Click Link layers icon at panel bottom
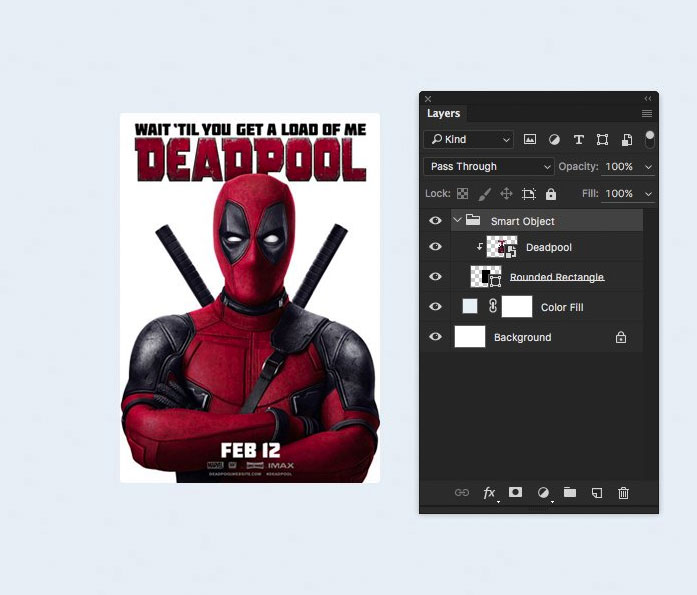The height and width of the screenshot is (595, 697). 462,492
